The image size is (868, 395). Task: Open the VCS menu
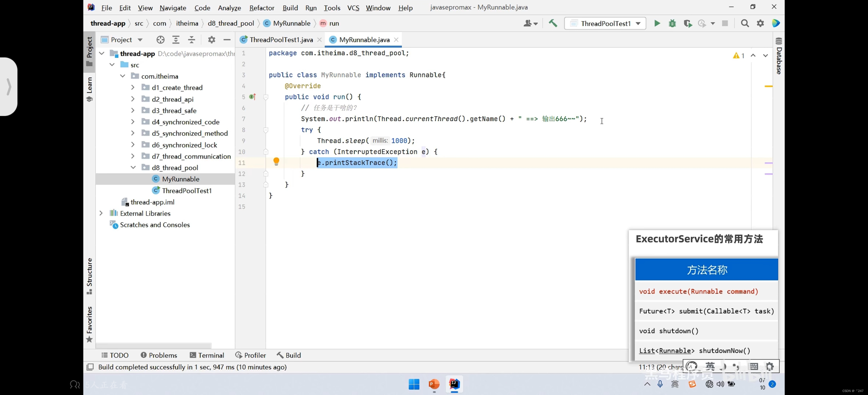pos(353,7)
